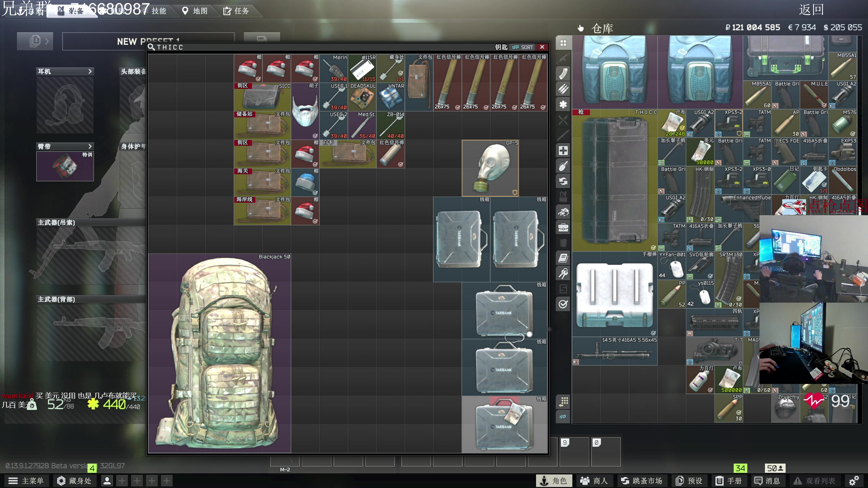The height and width of the screenshot is (488, 868).
Task: Go to the 藏身处 hideout
Action: pyautogui.click(x=75, y=481)
